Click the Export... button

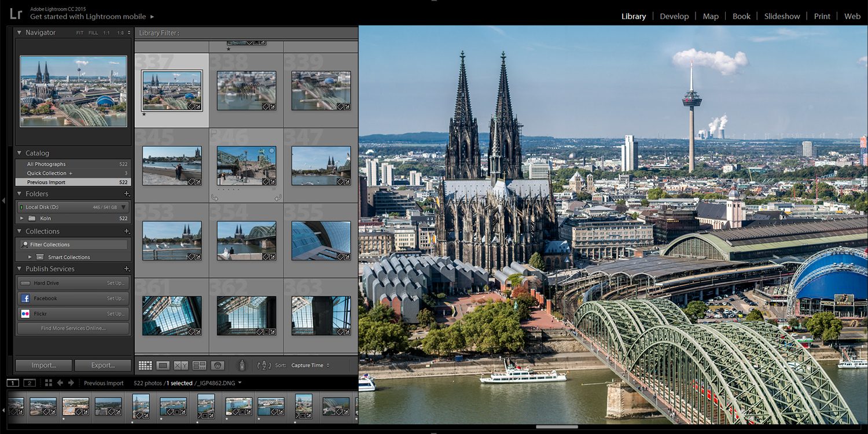103,365
